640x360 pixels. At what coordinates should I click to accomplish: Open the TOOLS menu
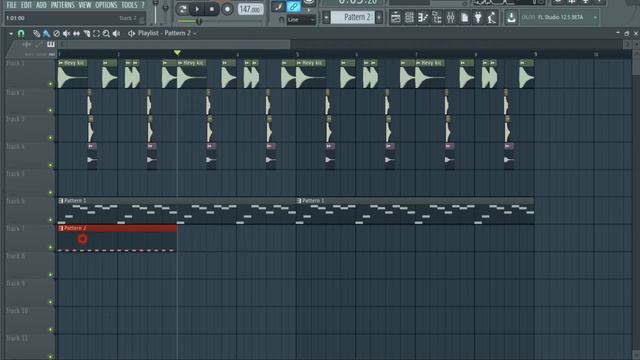129,5
